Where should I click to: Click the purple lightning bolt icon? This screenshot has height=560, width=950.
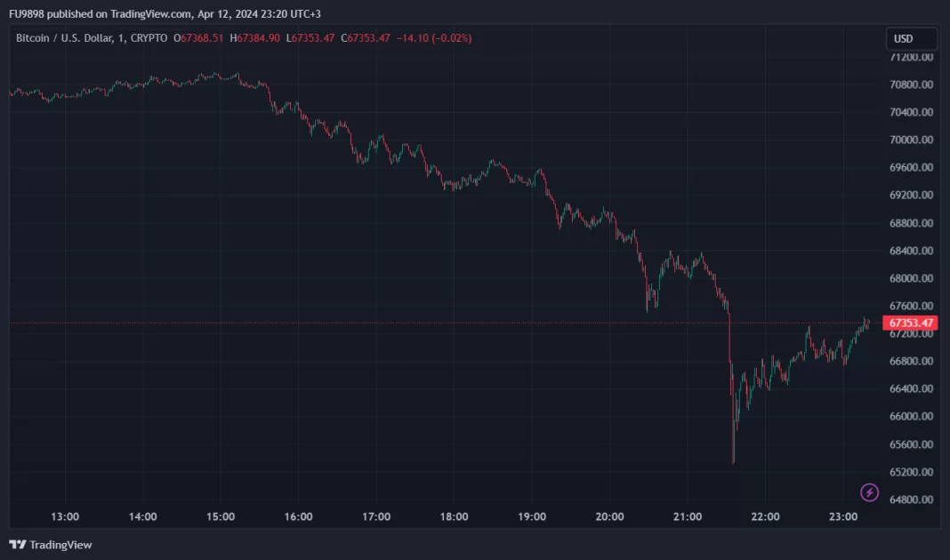(x=870, y=492)
